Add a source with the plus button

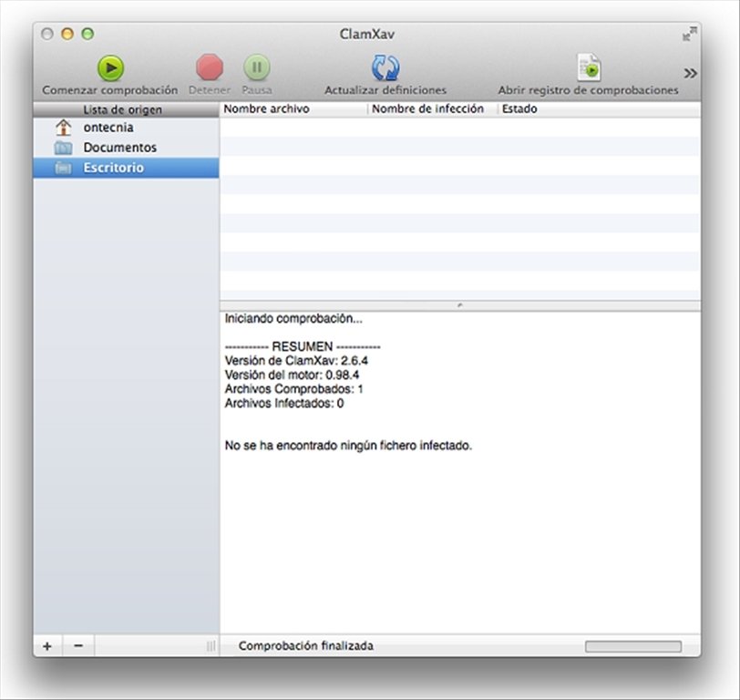point(47,645)
